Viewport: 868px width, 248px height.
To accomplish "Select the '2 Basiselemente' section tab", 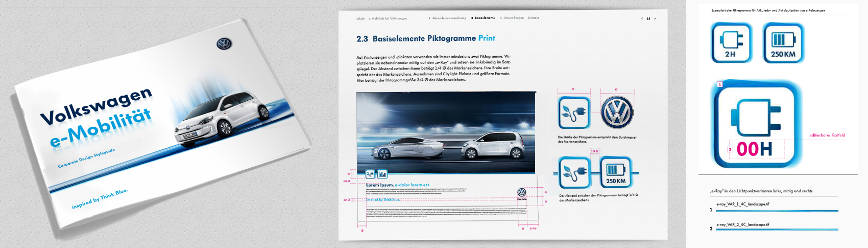I will (483, 18).
